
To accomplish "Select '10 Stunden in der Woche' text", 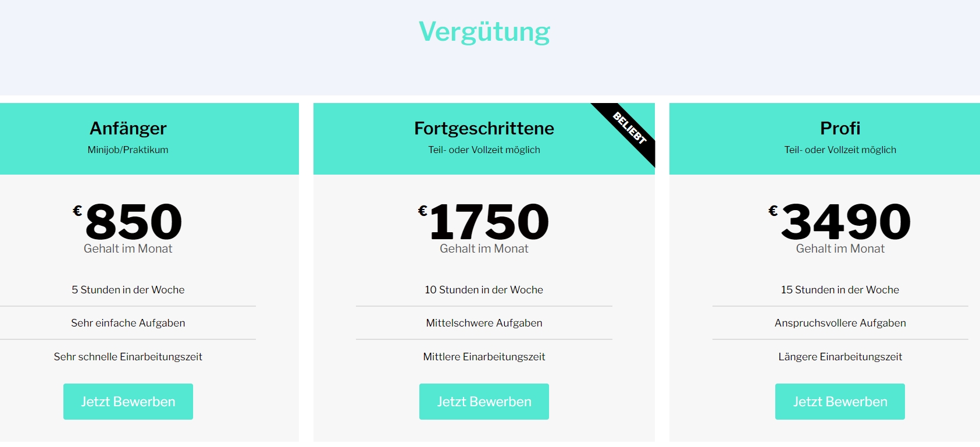I will pyautogui.click(x=484, y=290).
